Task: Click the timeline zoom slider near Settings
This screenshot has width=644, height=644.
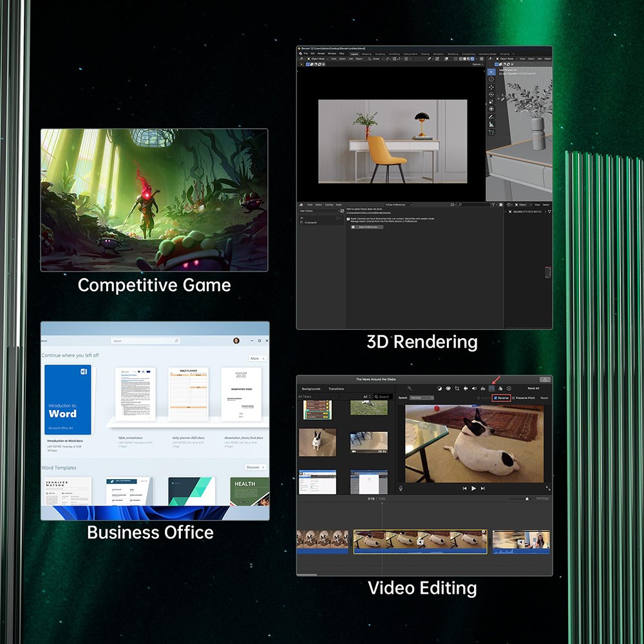Action: click(x=526, y=498)
